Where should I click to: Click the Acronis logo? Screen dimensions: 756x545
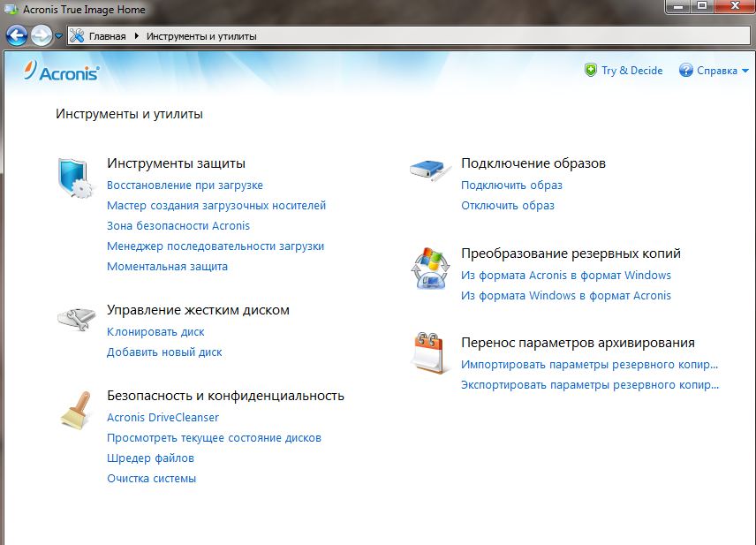pyautogui.click(x=62, y=72)
